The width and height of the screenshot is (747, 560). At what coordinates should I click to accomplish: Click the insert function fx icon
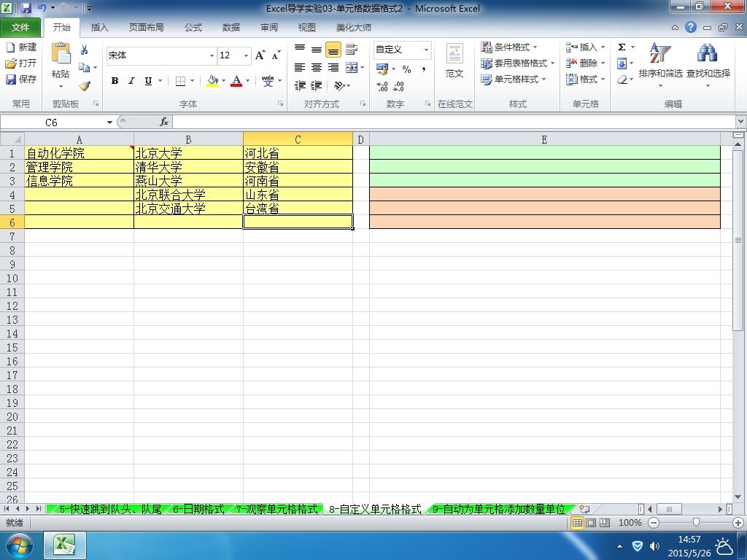(x=164, y=122)
